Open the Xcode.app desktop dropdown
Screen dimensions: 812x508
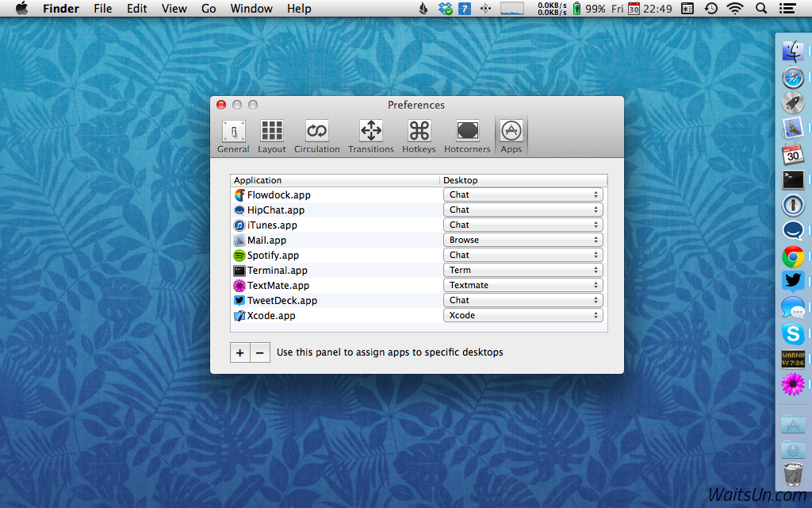523,315
